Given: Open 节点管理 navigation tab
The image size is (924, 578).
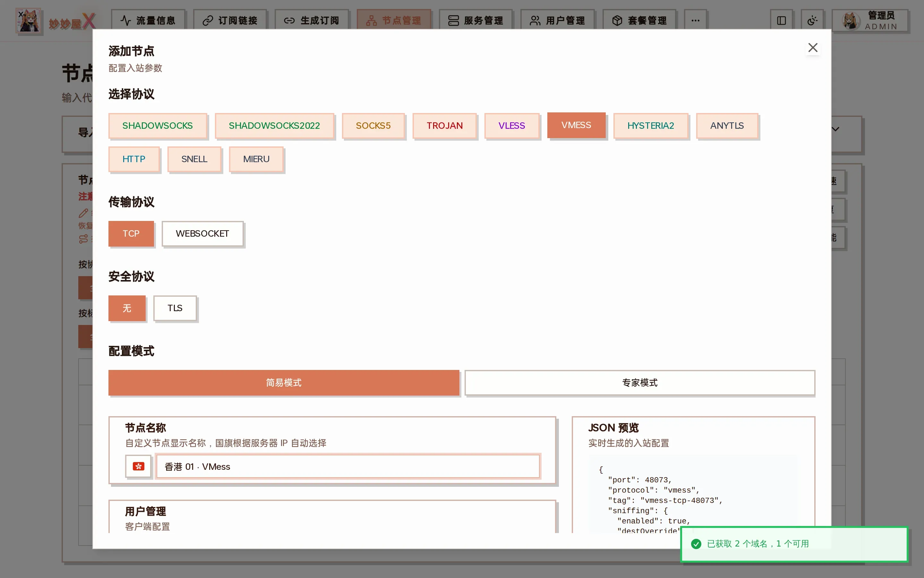Looking at the screenshot, I should 394,20.
